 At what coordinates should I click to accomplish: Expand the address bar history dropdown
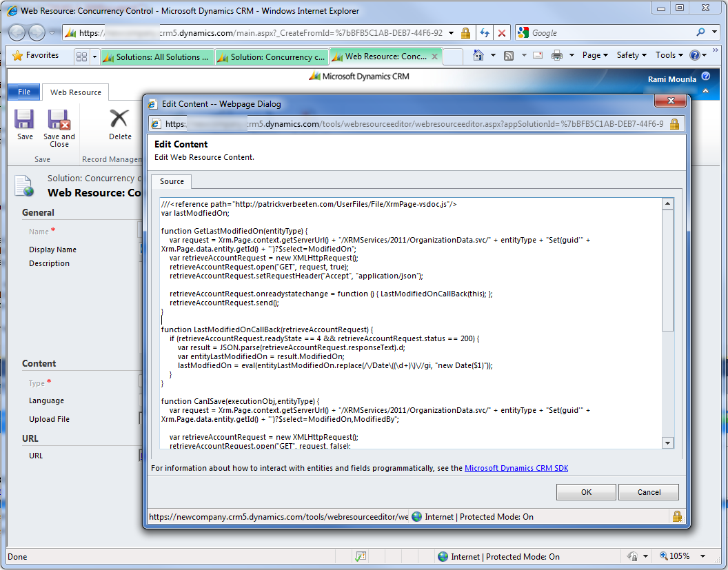pos(452,33)
